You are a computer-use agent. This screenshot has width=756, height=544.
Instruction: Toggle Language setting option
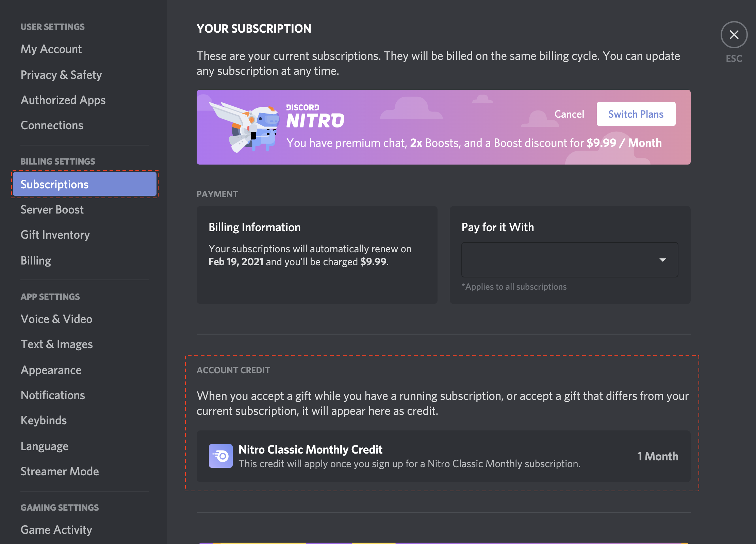tap(45, 445)
